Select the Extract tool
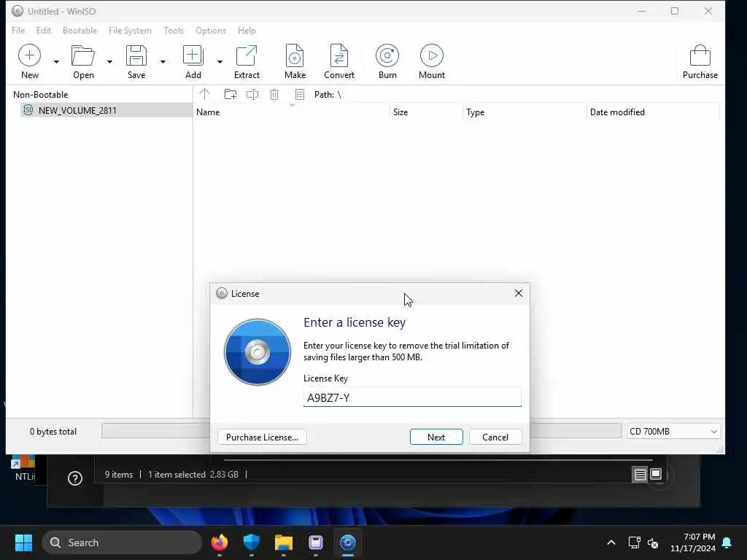747x560 pixels. click(x=247, y=55)
